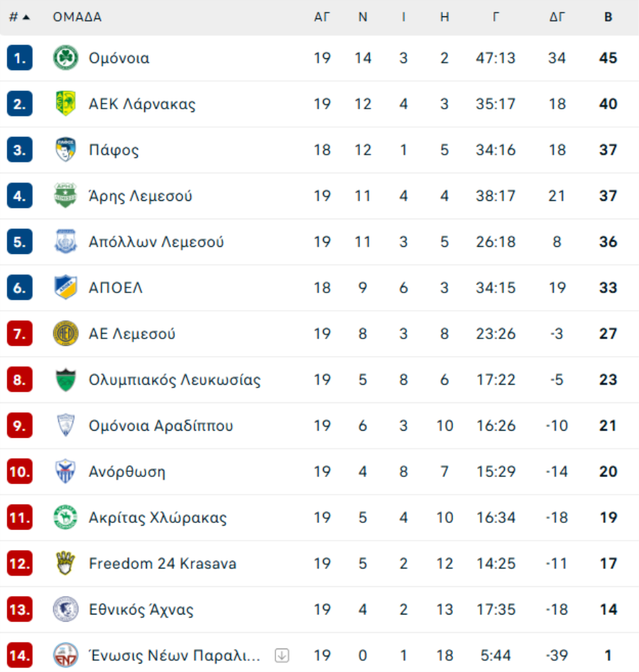Click the Ολυμπιακός Λευκωσίας shield icon
The width and height of the screenshot is (639, 672).
point(65,380)
